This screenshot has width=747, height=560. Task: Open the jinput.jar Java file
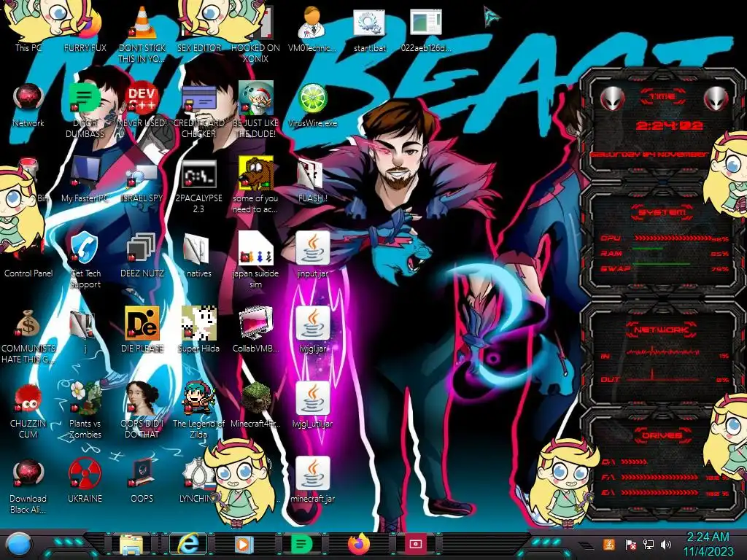click(312, 248)
